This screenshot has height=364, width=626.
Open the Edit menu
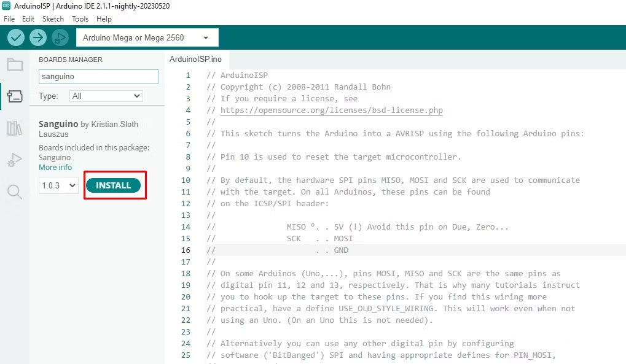pyautogui.click(x=28, y=19)
